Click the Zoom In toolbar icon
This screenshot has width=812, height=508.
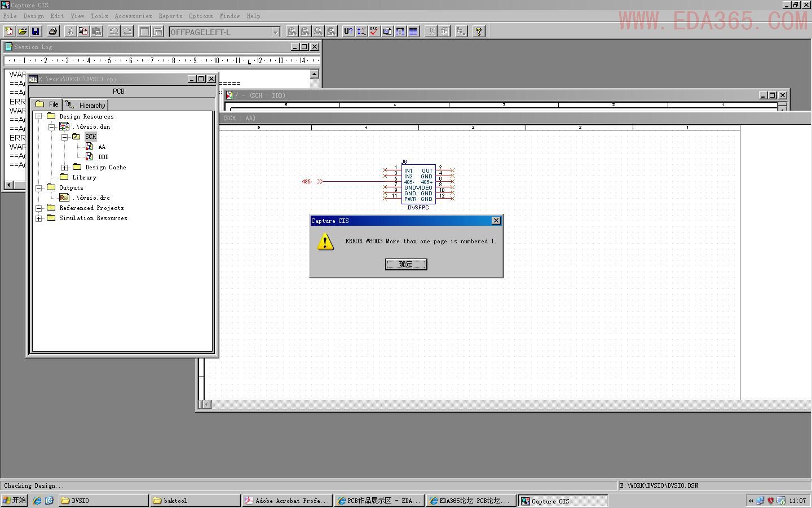[x=292, y=32]
